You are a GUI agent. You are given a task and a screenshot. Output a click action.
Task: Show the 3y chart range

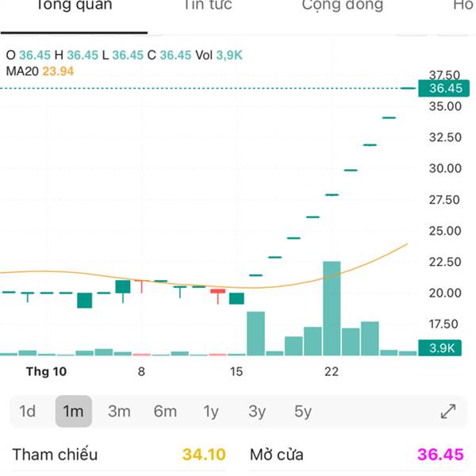[x=257, y=411]
